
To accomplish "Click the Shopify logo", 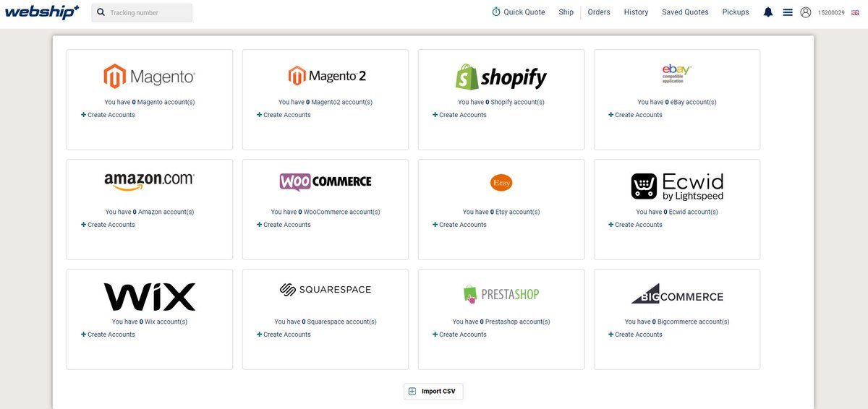I will [x=501, y=76].
